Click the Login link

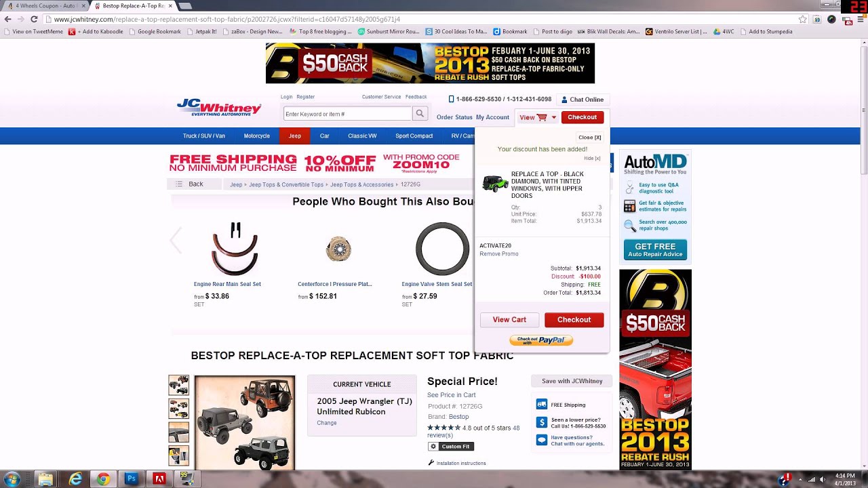pos(287,97)
